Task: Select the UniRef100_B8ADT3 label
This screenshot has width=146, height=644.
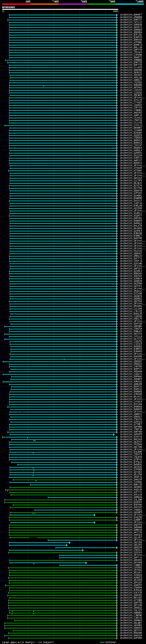Action: [131, 58]
